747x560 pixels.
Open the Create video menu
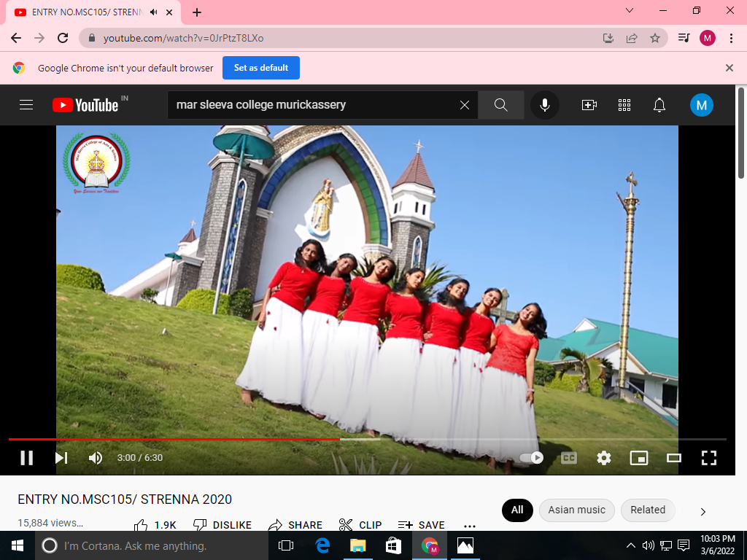(589, 105)
